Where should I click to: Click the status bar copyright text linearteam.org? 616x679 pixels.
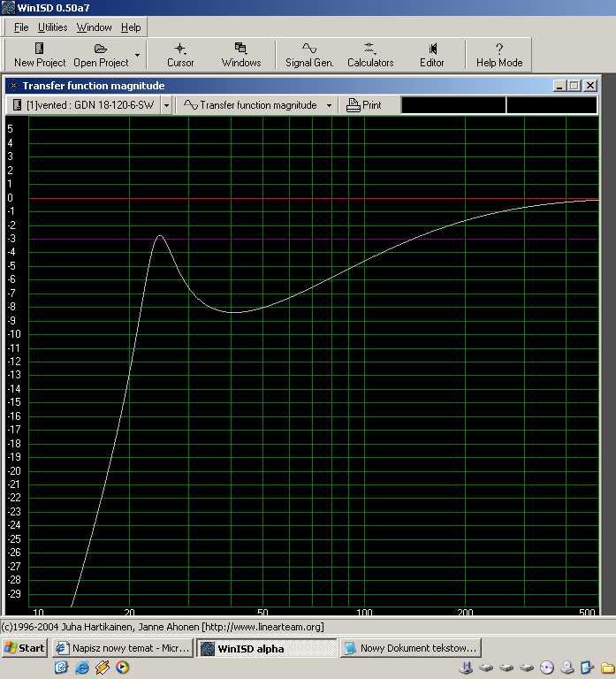[x=163, y=627]
